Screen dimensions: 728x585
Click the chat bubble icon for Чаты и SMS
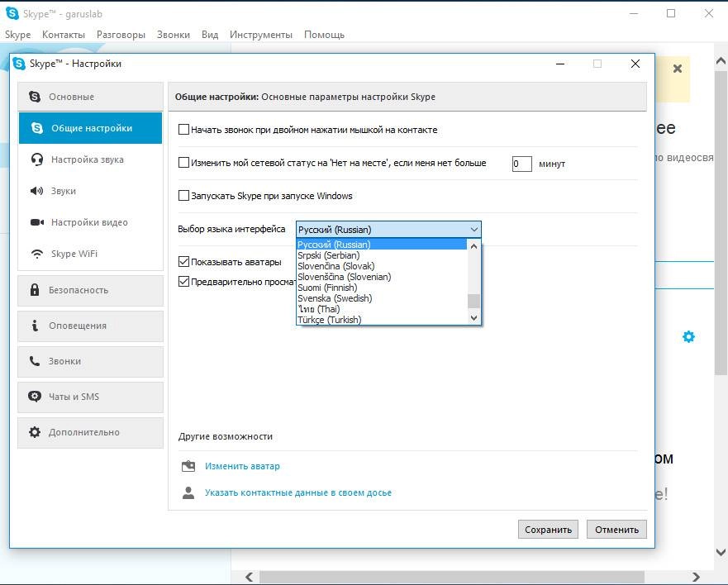[35, 396]
